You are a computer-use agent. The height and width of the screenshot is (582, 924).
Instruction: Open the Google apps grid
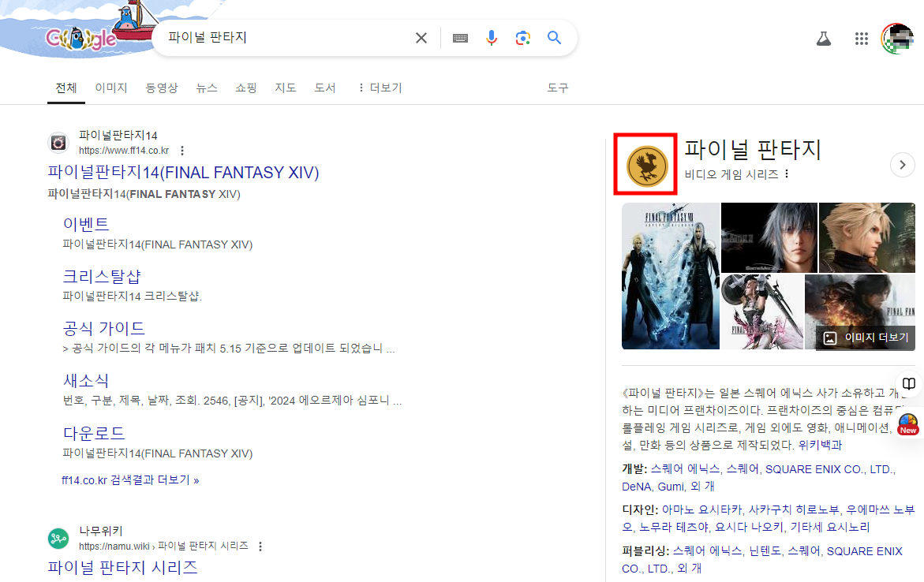tap(861, 39)
